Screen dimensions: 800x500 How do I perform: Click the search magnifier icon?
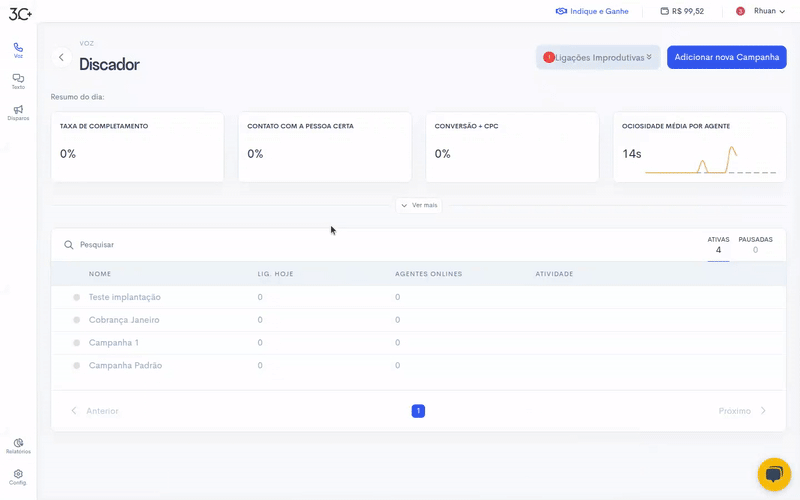tap(68, 245)
